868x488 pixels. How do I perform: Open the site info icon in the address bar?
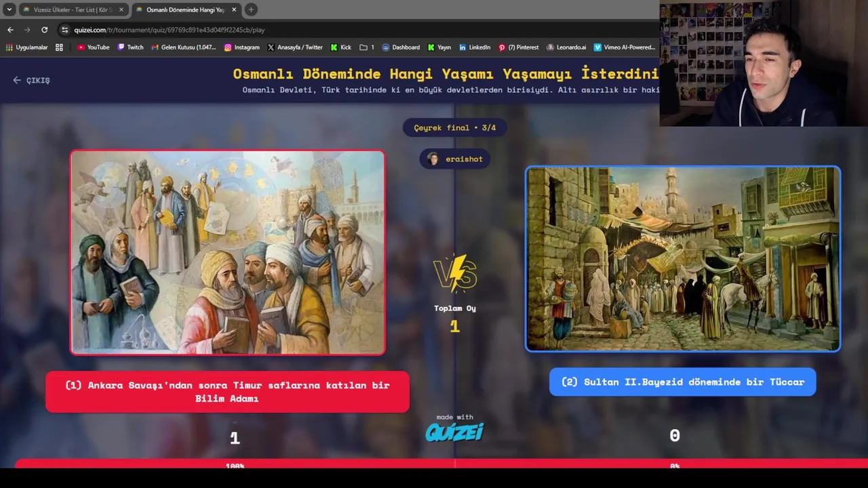(x=65, y=30)
